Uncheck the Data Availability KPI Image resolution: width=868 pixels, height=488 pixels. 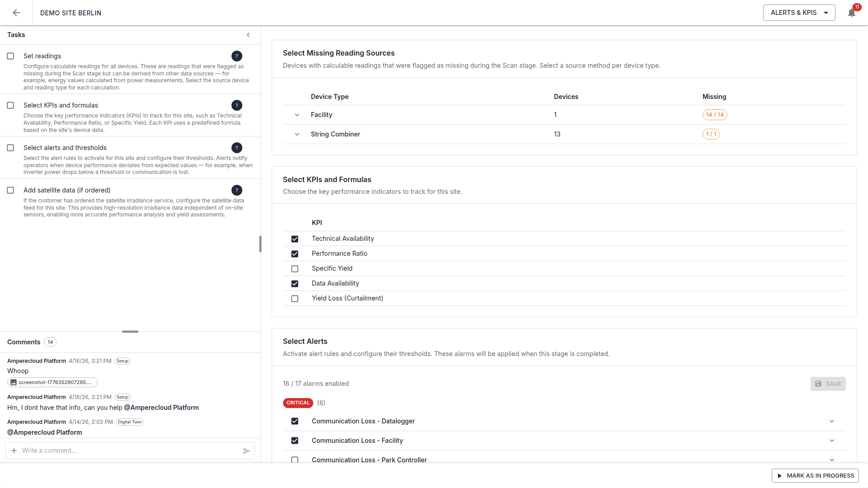[x=295, y=284]
